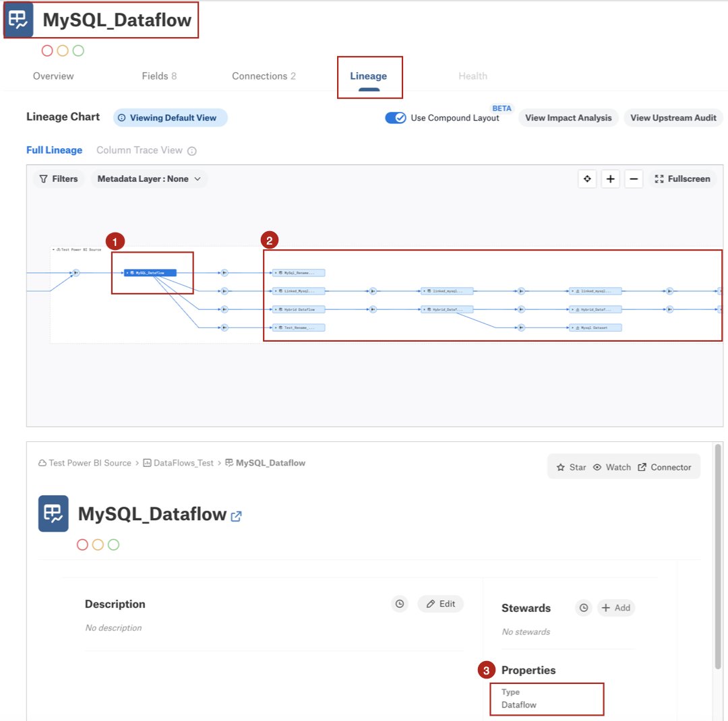Select the Test_Rename_... node in the chart
The width and height of the screenshot is (728, 721).
click(x=299, y=327)
